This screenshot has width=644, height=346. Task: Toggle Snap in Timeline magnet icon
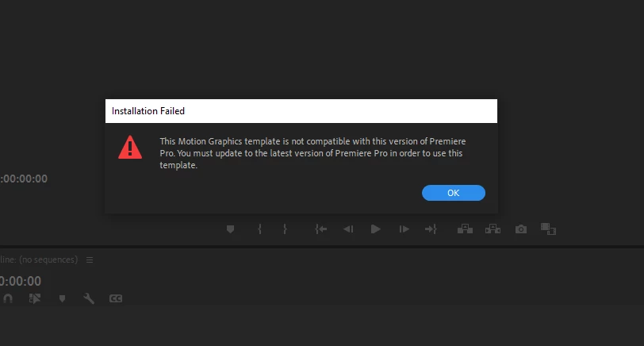pos(7,298)
